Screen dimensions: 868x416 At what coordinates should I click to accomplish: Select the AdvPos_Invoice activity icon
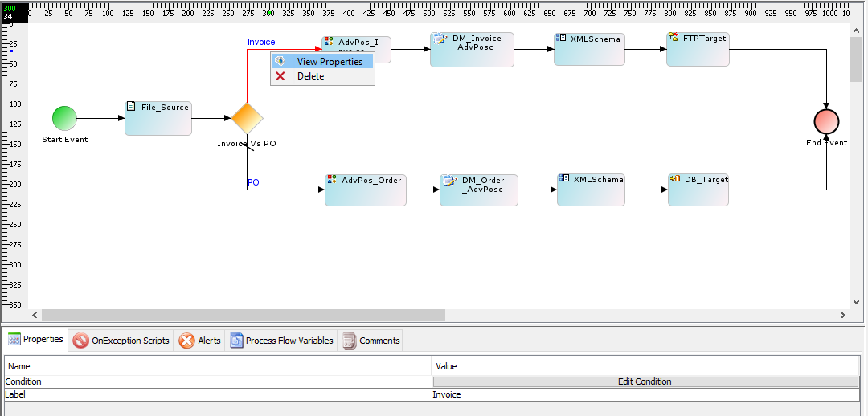coord(329,42)
